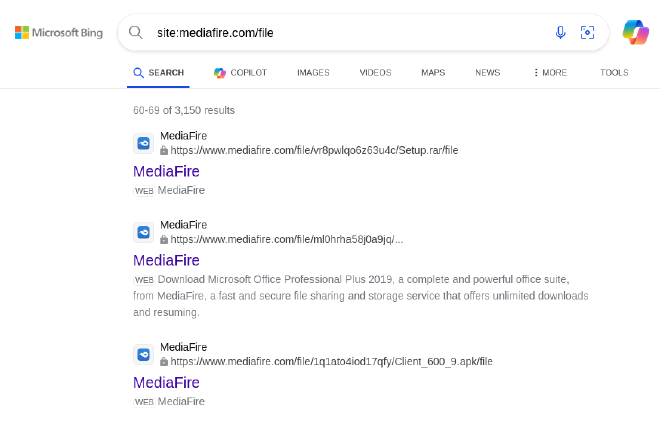Viewport: 660px width, 421px height.
Task: Open MediaFire title link for Setup.rar
Action: (166, 171)
